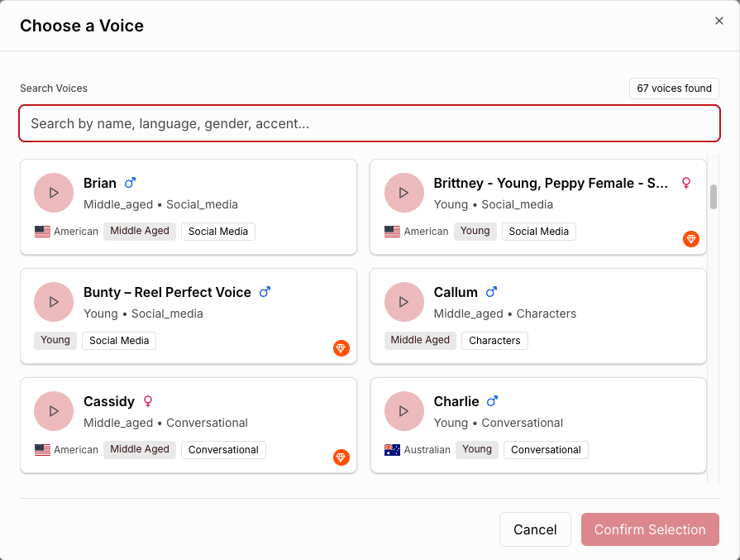Click the Social Media tag on Brittney's card
Viewport: 740px width, 560px height.
538,232
